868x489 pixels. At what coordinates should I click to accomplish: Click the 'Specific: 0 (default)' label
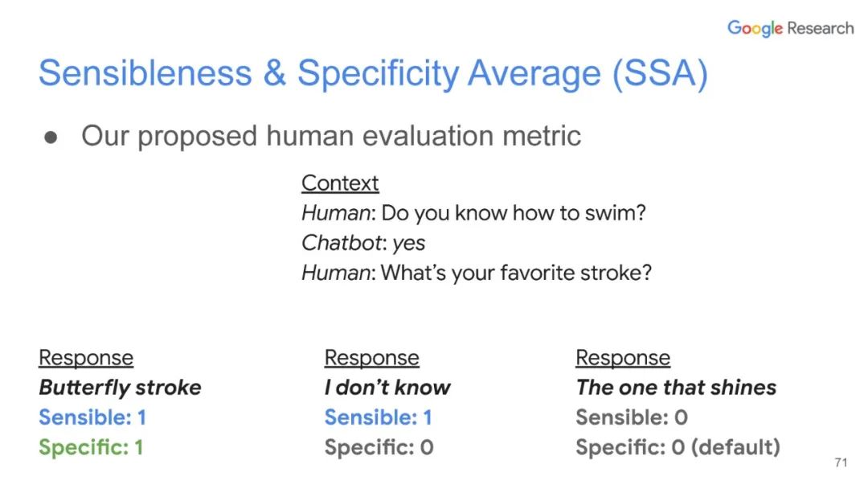[x=678, y=447]
